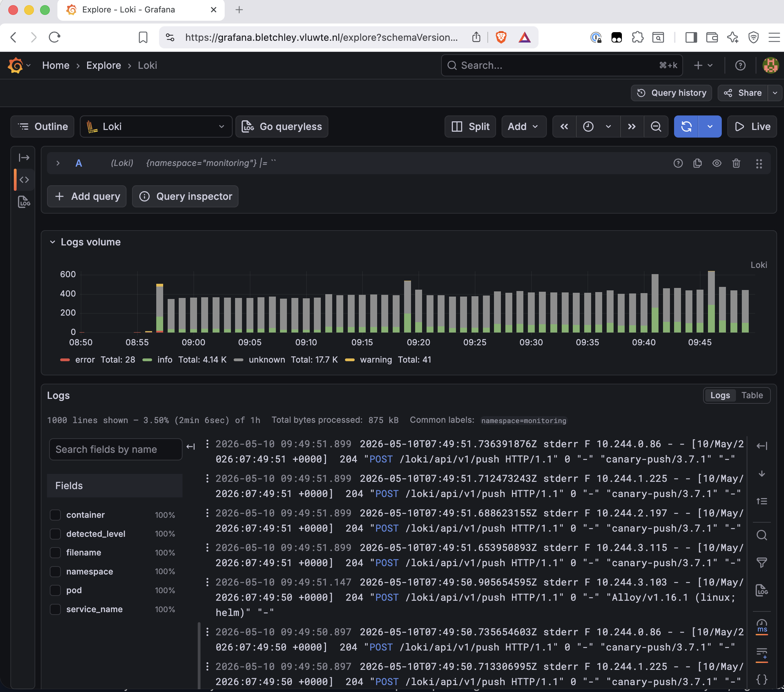Go to Explore breadcrumb
The image size is (784, 692).
click(x=104, y=66)
